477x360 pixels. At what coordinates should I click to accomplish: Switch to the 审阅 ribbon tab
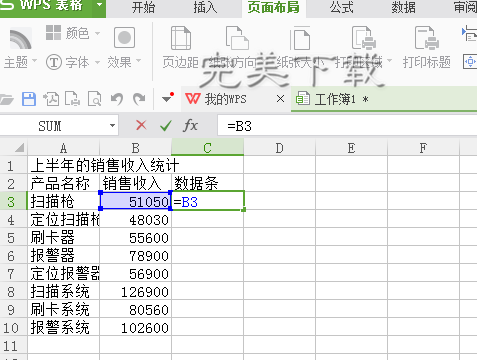465,7
